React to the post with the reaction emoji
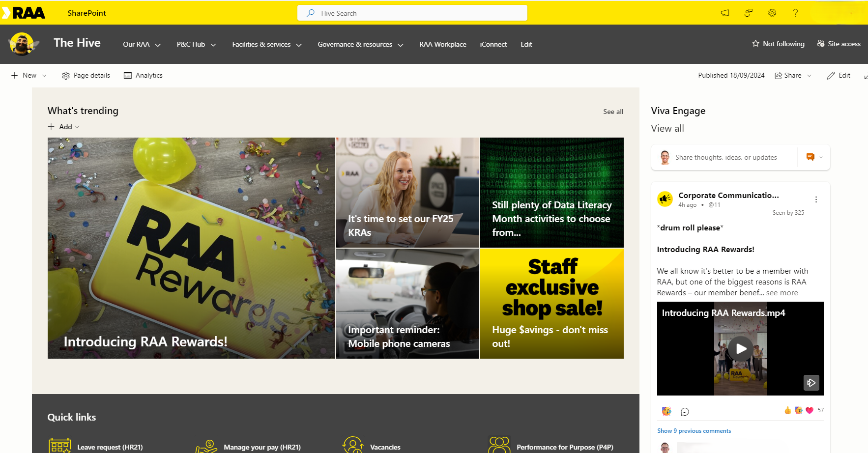Image resolution: width=868 pixels, height=453 pixels. pyautogui.click(x=666, y=411)
